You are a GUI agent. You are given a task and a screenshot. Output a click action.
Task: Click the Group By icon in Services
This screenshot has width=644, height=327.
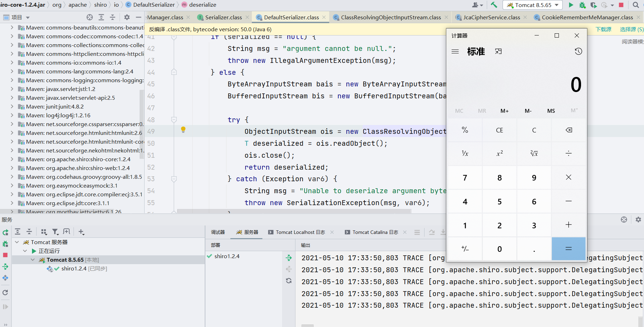pos(44,232)
